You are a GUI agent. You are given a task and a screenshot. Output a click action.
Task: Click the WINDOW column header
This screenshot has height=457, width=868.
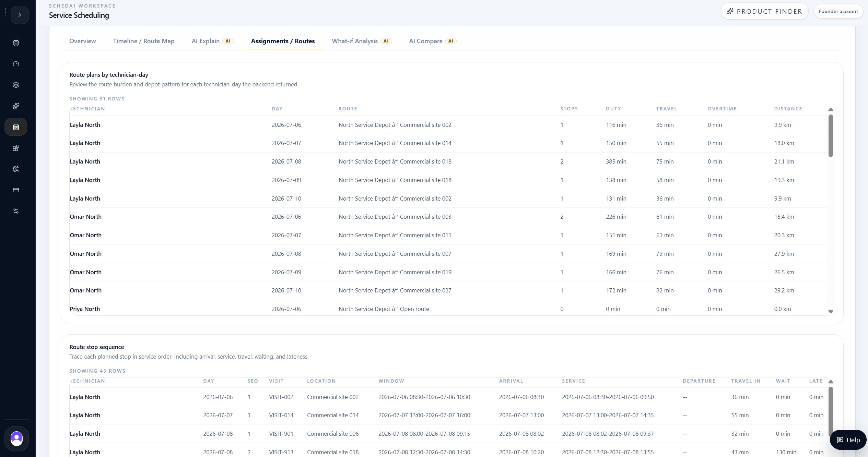coord(391,381)
